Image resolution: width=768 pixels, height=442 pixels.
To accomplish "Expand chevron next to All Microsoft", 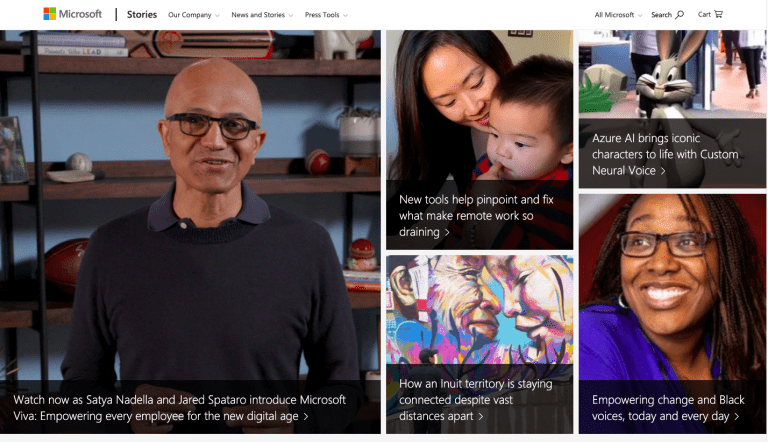I will tap(640, 16).
